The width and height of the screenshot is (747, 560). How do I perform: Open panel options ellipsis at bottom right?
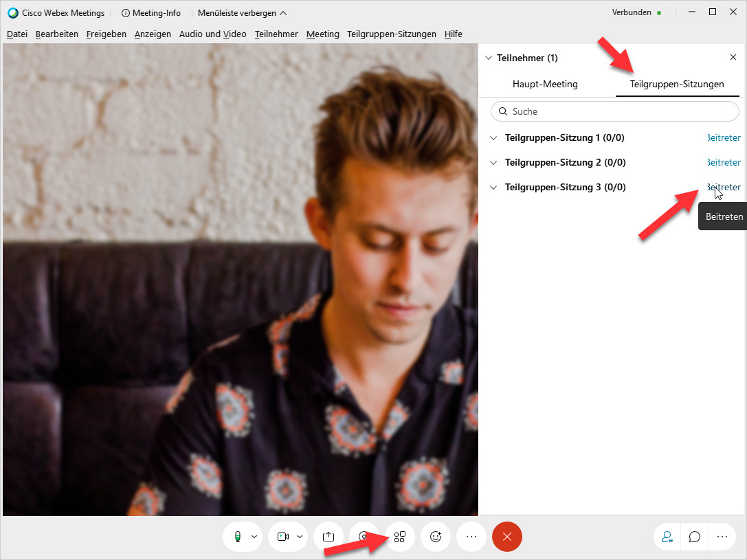coord(722,537)
